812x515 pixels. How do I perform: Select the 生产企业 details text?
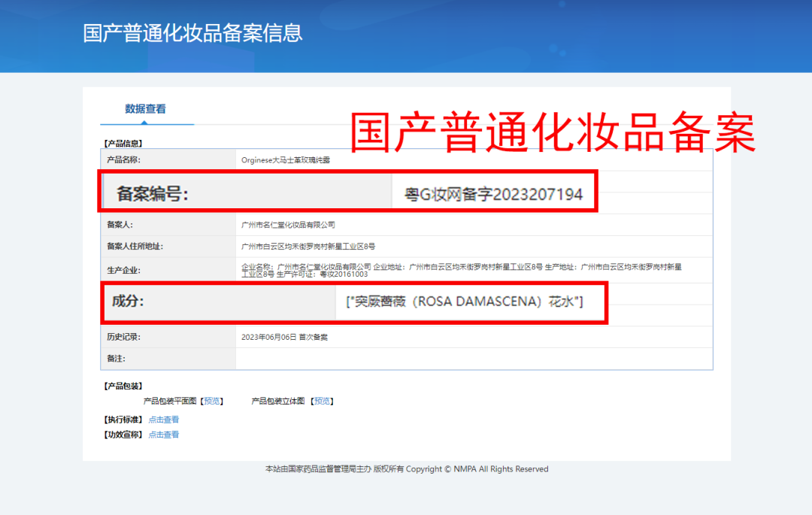462,270
